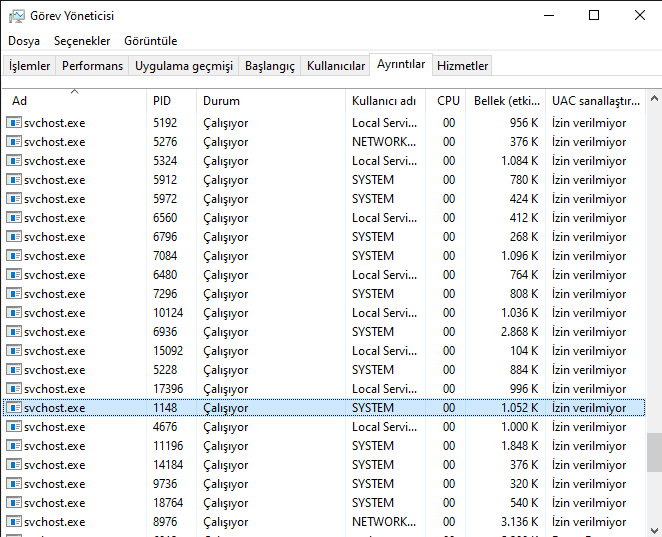Screen dimensions: 662x537
Task: Click the memory value 1.052 K
Action: pos(519,408)
